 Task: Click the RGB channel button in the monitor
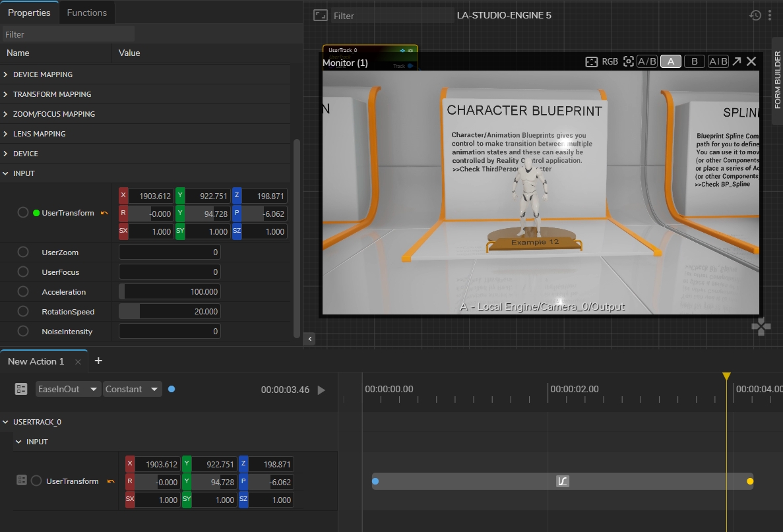tap(610, 61)
